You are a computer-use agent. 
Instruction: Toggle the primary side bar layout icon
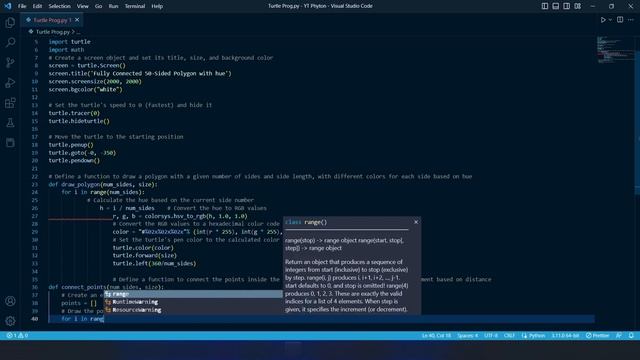tap(545, 6)
